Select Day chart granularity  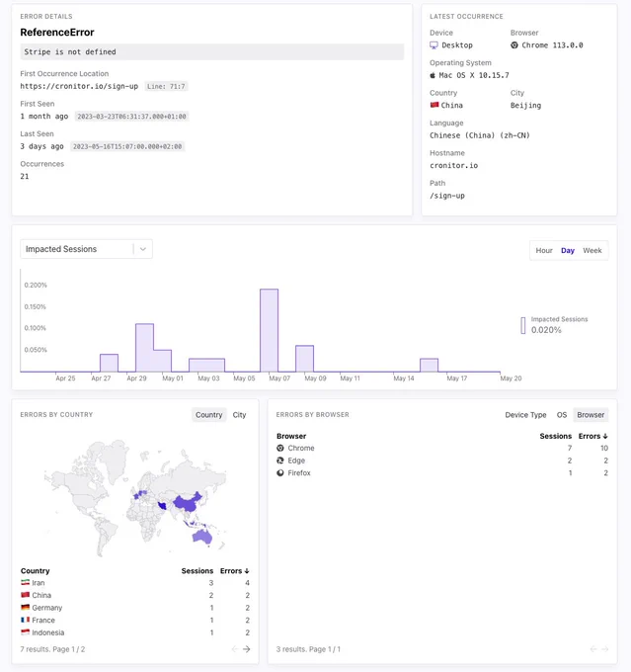pos(568,250)
